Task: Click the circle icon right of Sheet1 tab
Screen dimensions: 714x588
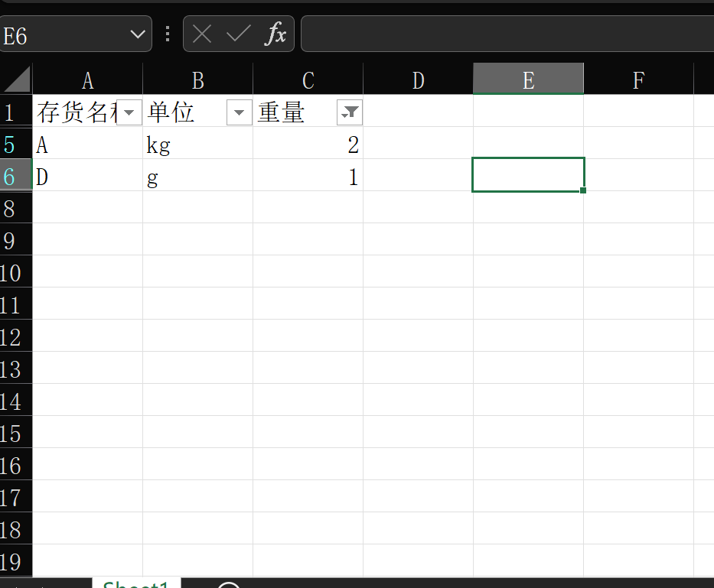Action: [227, 584]
